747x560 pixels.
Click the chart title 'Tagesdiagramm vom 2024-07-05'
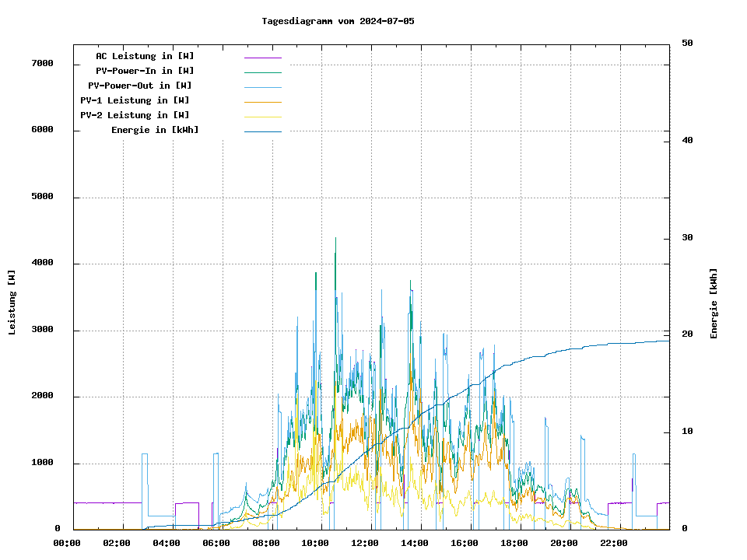pos(338,21)
